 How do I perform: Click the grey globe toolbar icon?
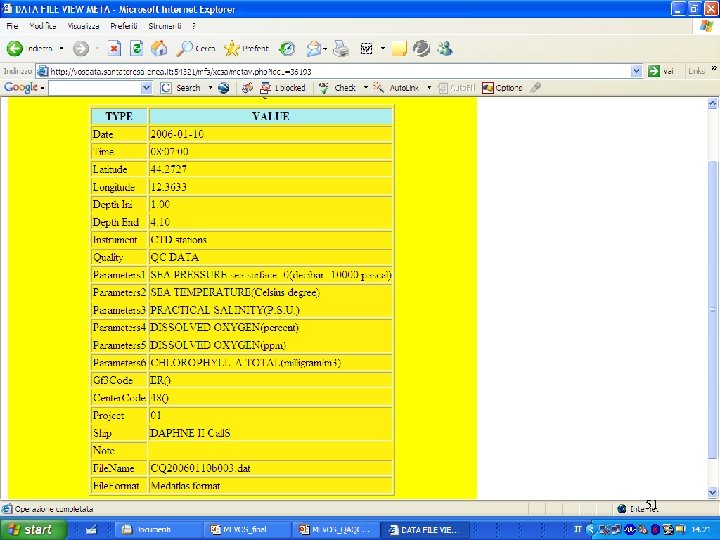pyautogui.click(x=422, y=48)
